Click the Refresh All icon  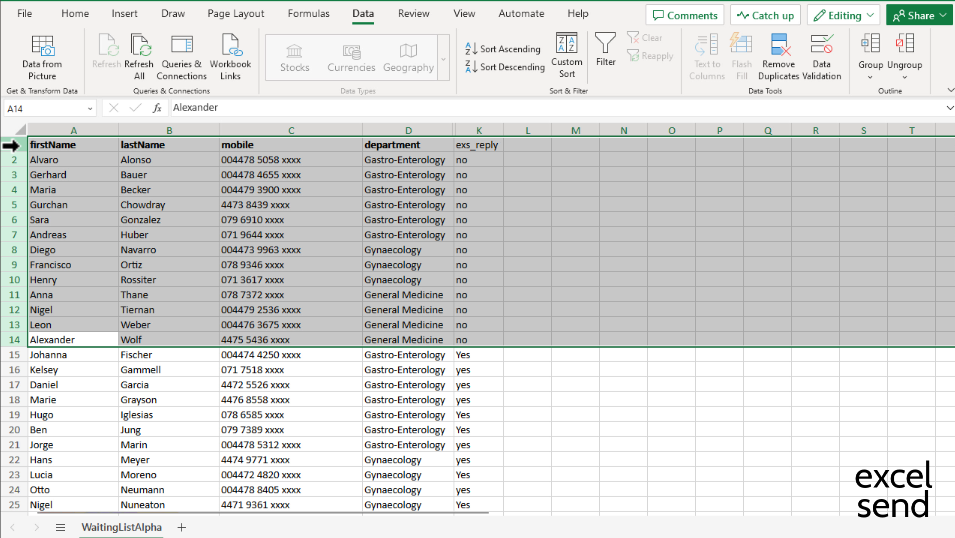139,57
